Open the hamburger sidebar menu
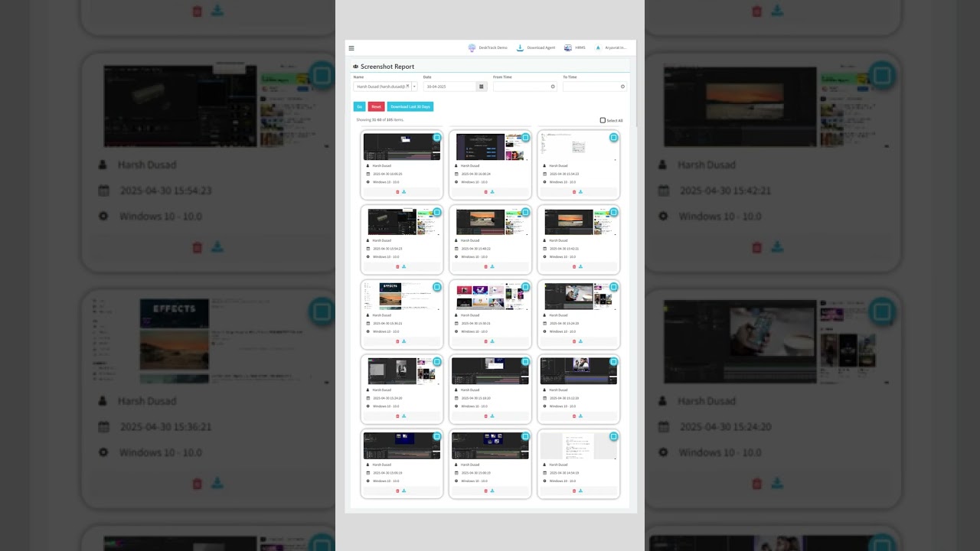 (x=351, y=48)
